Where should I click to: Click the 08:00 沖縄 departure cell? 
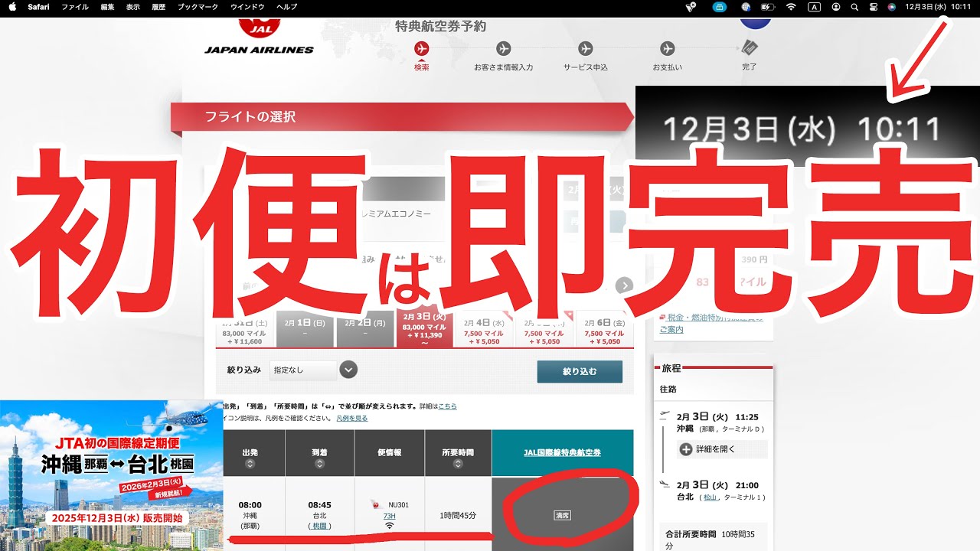(x=250, y=514)
